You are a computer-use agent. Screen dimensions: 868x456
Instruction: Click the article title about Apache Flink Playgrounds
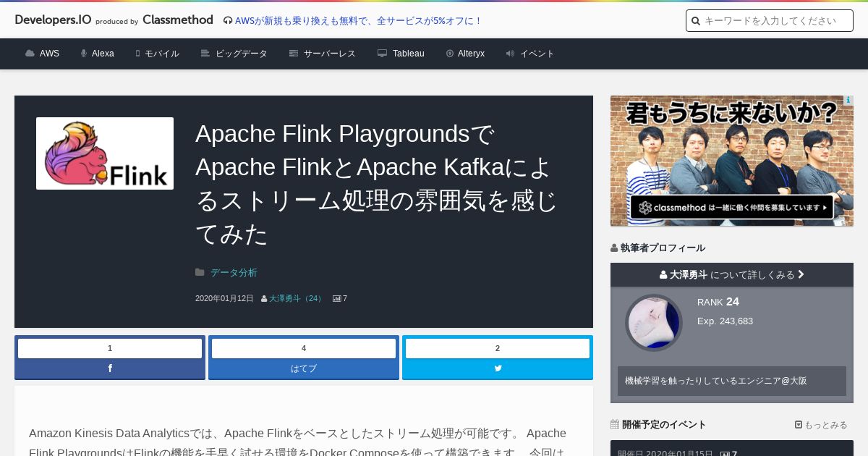[376, 184]
